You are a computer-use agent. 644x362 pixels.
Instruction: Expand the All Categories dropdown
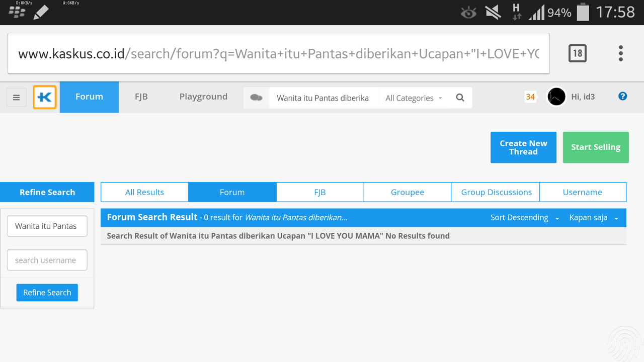point(414,98)
